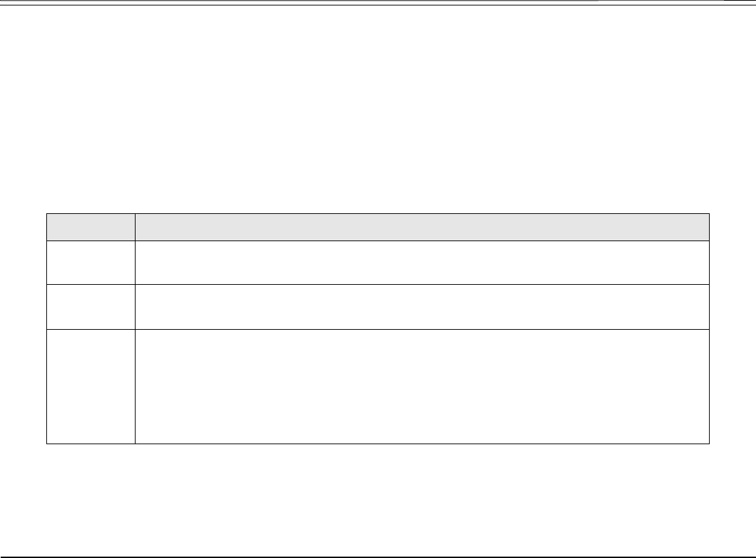Click the blank page area above the table

click(x=378, y=110)
